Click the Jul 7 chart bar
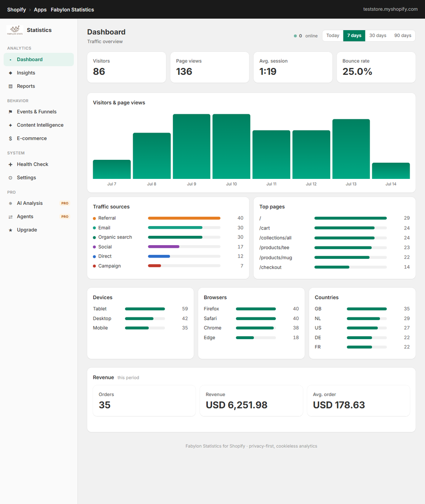The width and height of the screenshot is (425, 504). click(x=112, y=170)
